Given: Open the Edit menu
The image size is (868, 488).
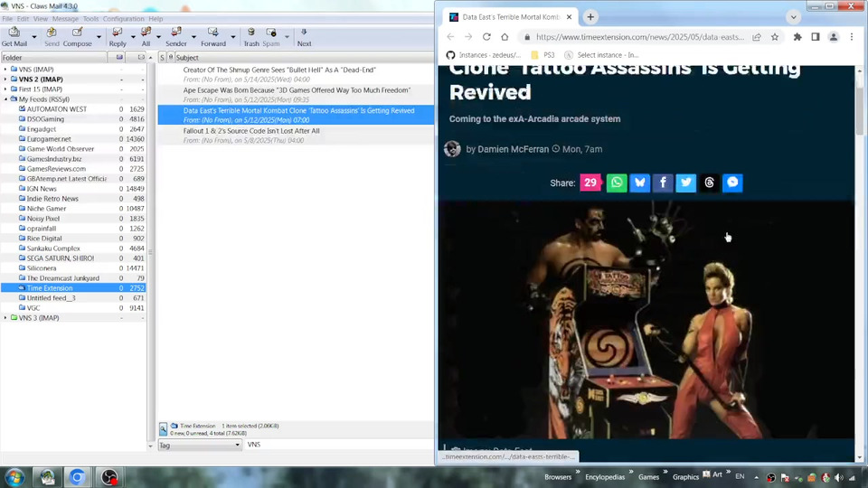Looking at the screenshot, I should (23, 19).
